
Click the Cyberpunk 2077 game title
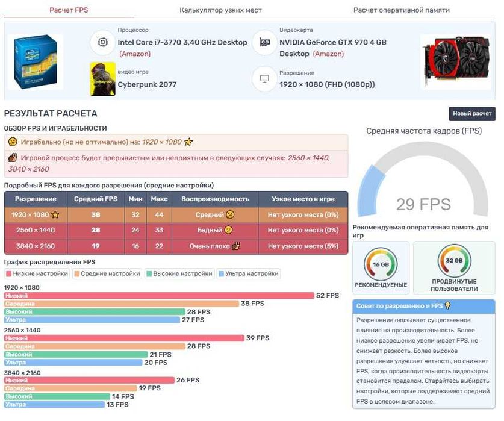[147, 84]
